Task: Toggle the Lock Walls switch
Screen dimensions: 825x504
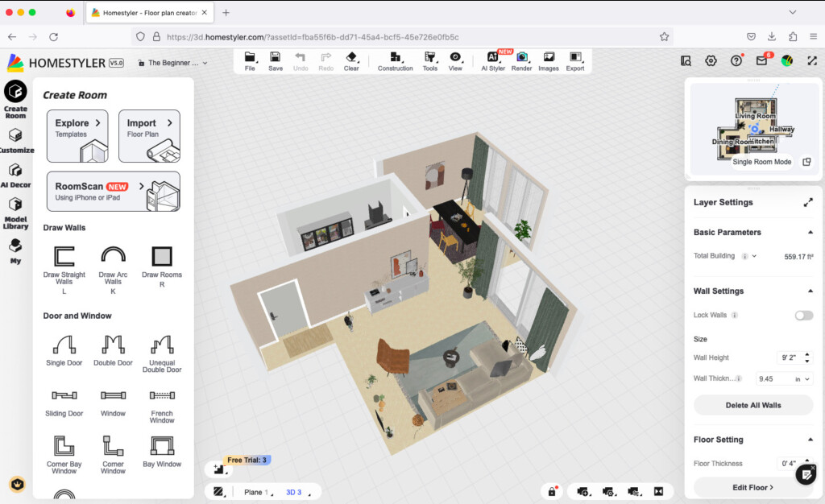Action: (804, 316)
